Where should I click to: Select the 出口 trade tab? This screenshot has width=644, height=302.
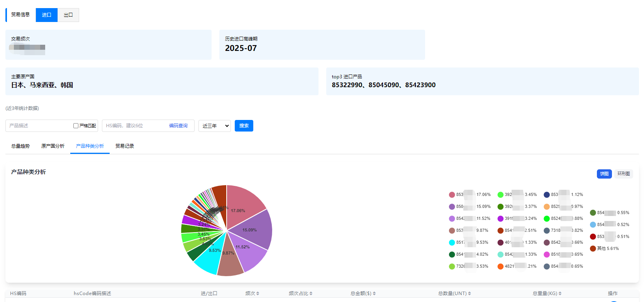click(x=68, y=15)
